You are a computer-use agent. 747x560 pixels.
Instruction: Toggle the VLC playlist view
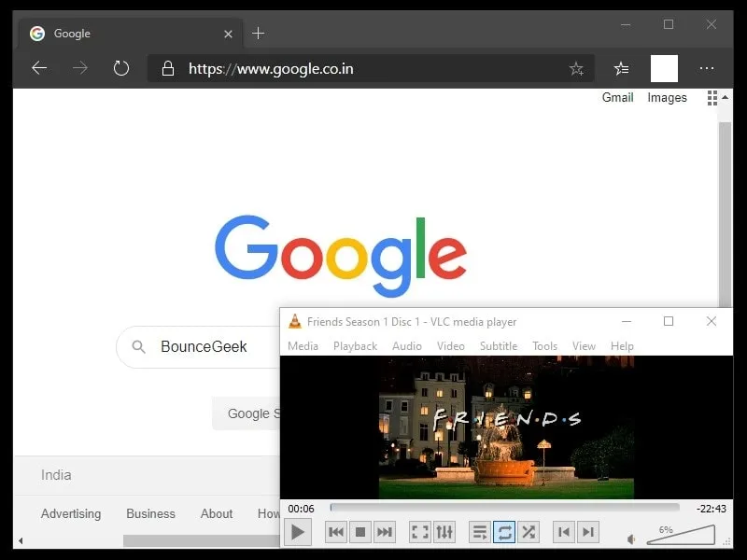pos(480,532)
